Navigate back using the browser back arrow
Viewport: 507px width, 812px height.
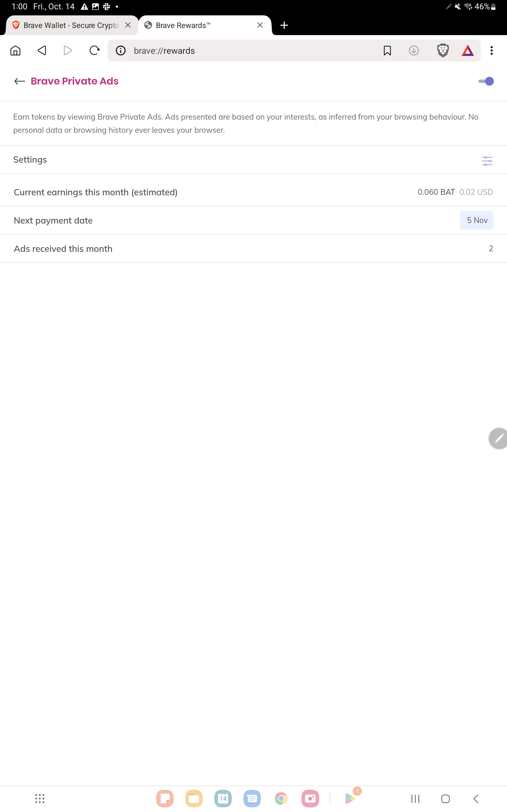coord(41,51)
